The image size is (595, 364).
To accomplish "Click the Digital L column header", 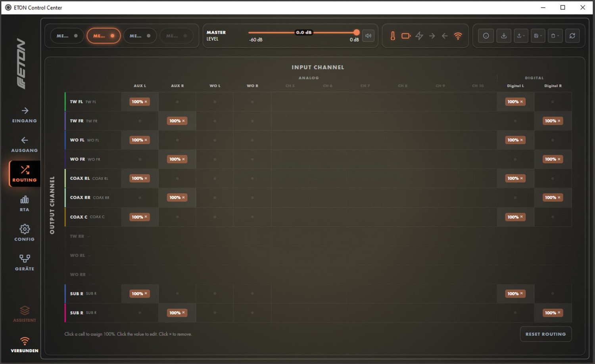I will click(x=515, y=86).
